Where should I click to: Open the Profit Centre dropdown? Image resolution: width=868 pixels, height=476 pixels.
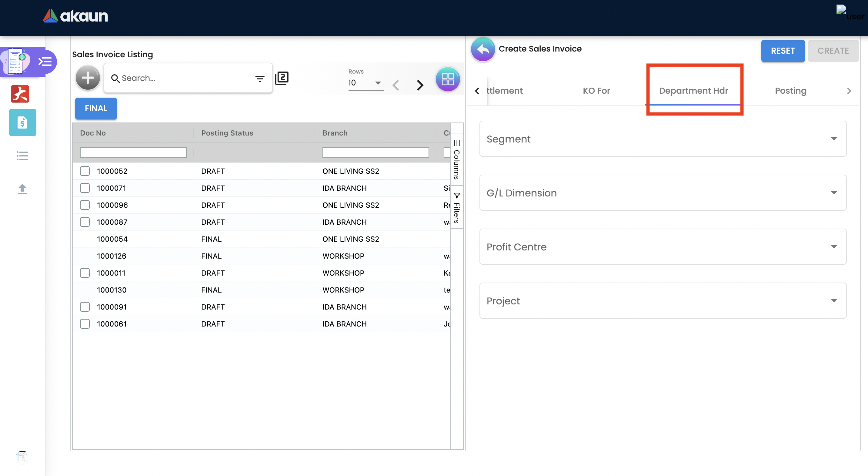click(663, 247)
